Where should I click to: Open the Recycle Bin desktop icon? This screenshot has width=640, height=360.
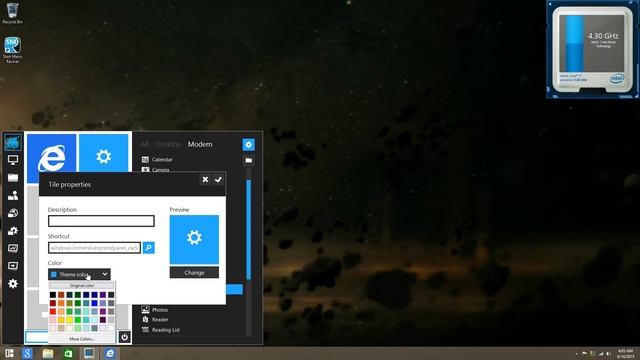[12, 13]
